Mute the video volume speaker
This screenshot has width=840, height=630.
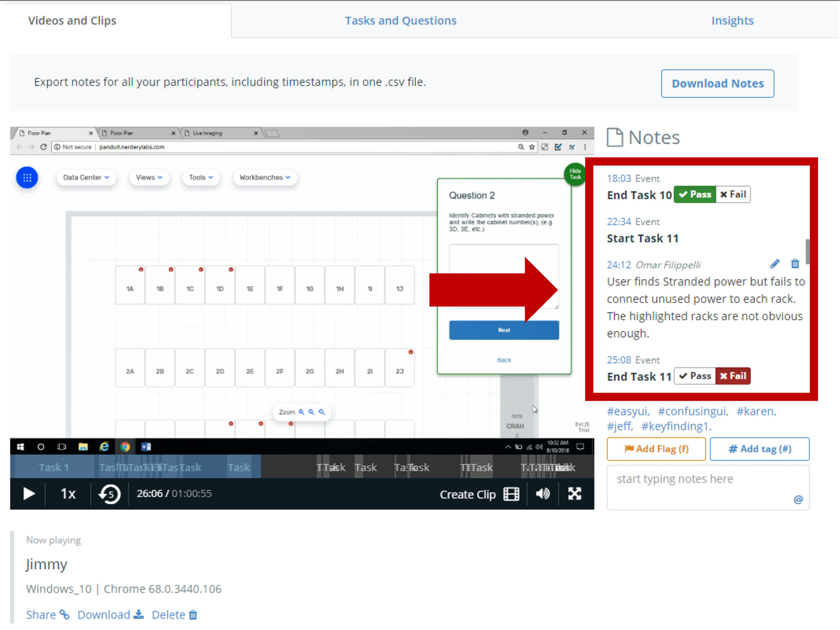click(543, 493)
